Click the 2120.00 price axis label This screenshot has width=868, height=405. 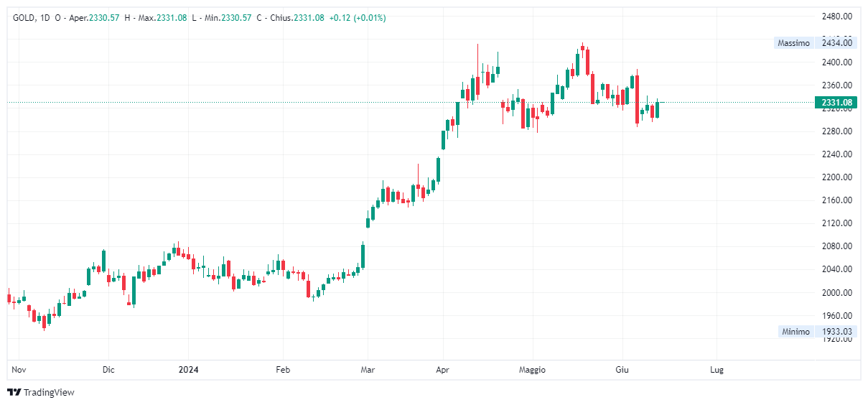pyautogui.click(x=837, y=223)
